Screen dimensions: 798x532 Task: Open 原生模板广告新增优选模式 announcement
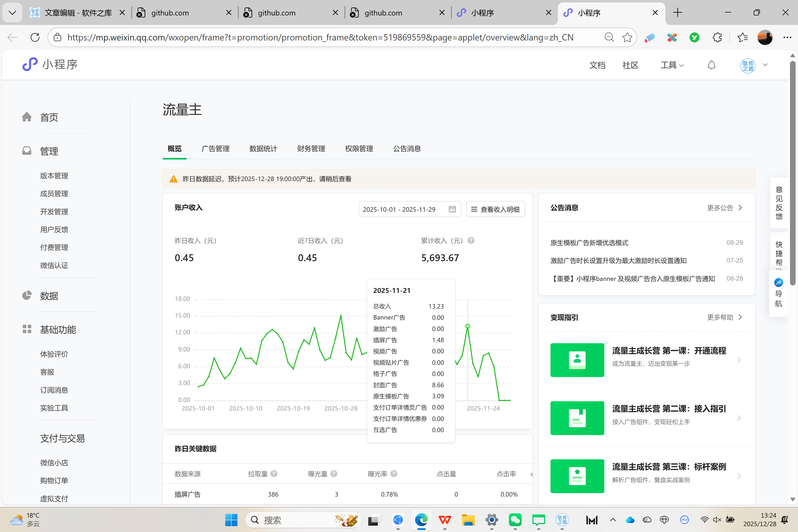pyautogui.click(x=589, y=243)
